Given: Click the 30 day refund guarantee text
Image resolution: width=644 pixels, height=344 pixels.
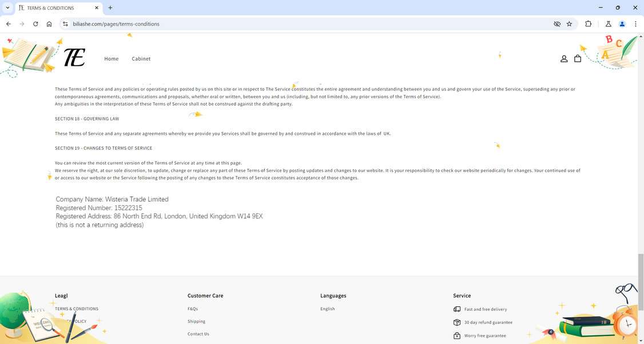Looking at the screenshot, I should [x=488, y=322].
